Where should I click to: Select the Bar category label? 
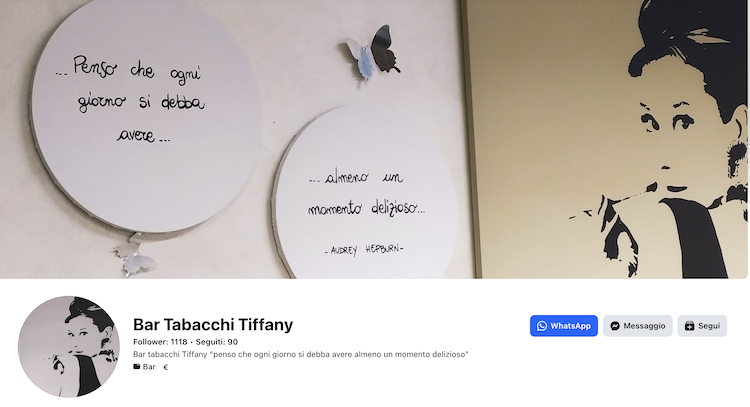click(x=149, y=367)
